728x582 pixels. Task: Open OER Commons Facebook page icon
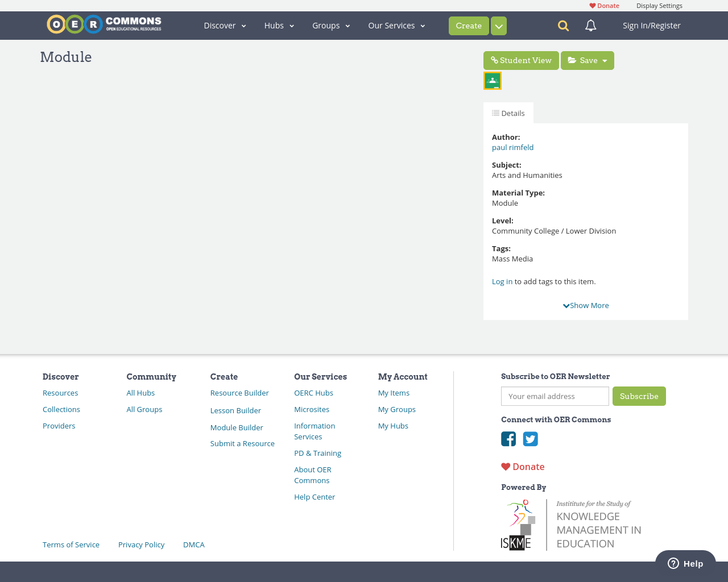(x=508, y=439)
